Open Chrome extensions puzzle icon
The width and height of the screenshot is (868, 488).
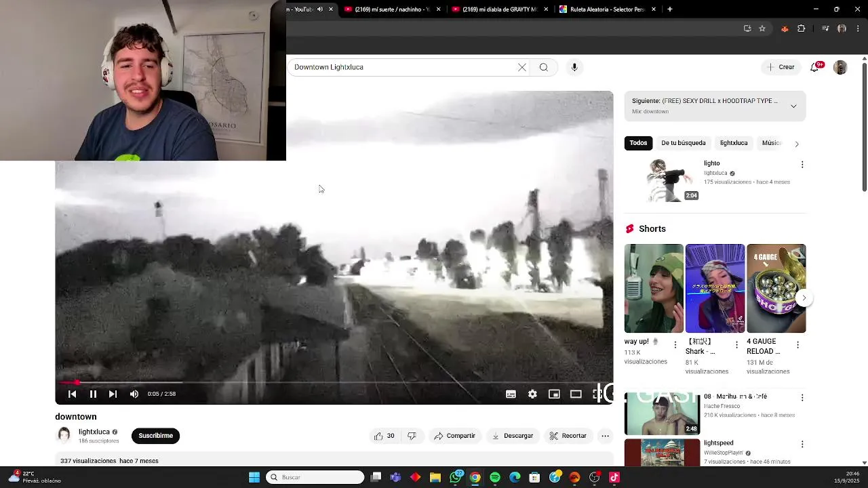[x=802, y=28]
